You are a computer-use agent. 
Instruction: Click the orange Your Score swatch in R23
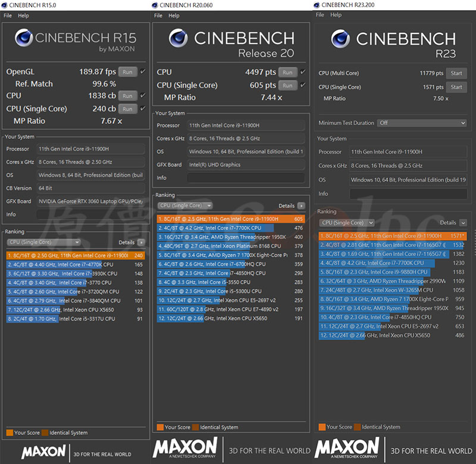coord(322,427)
